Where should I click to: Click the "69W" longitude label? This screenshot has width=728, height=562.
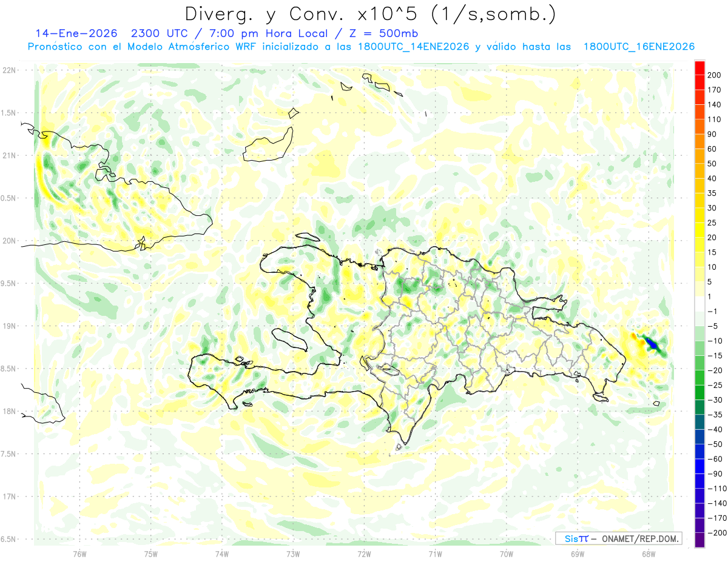(x=578, y=554)
